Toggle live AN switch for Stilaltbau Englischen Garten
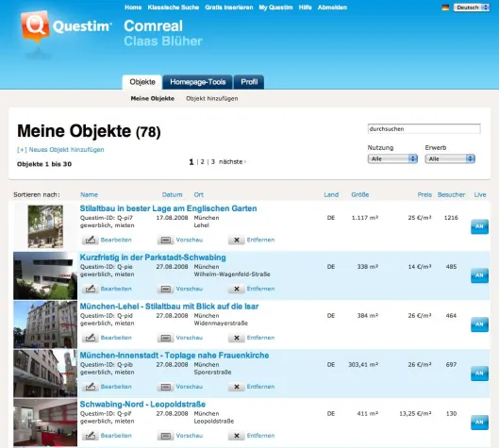Viewport: 499px width, 448px height. 479,226
